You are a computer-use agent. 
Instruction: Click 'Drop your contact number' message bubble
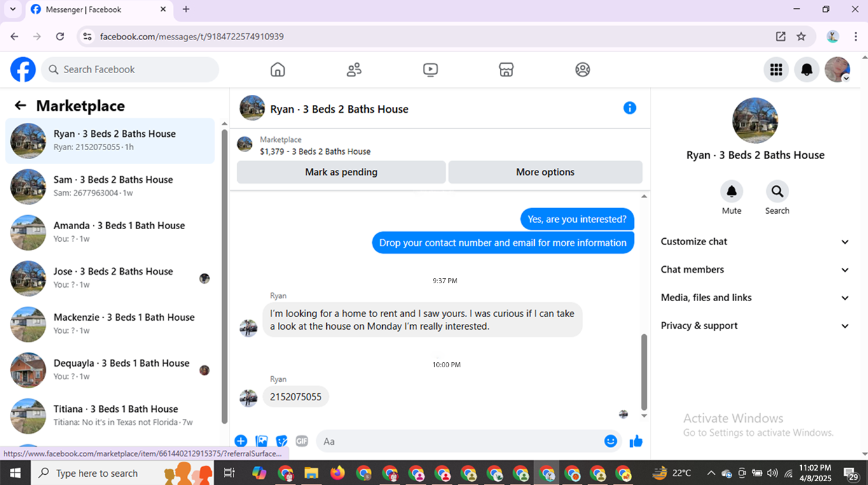503,243
